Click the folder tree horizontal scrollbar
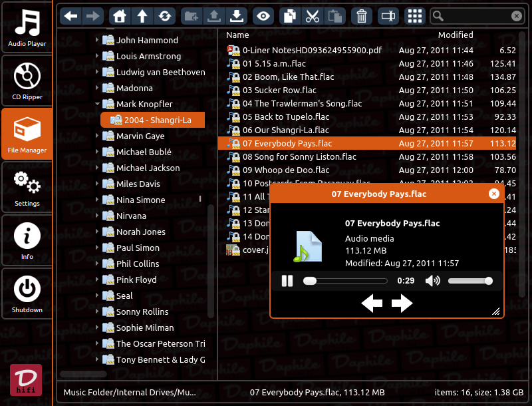This screenshot has height=406, width=532. 84,374
